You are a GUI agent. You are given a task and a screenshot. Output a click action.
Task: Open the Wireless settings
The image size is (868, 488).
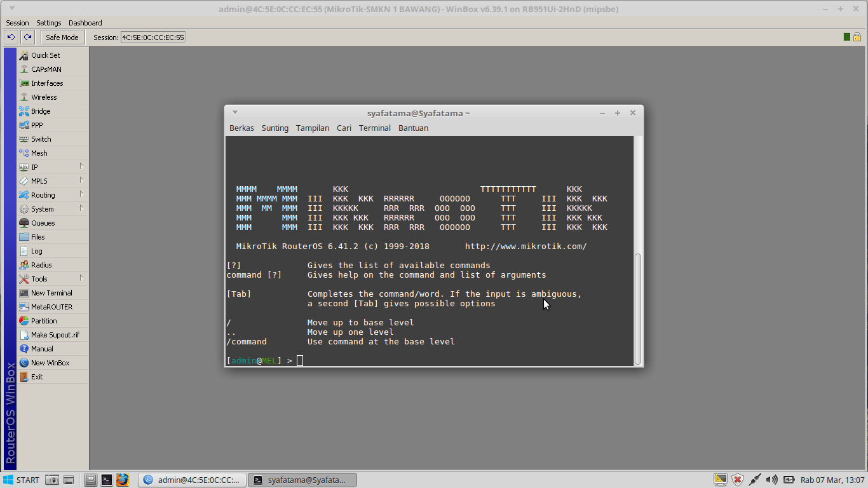coord(53,97)
